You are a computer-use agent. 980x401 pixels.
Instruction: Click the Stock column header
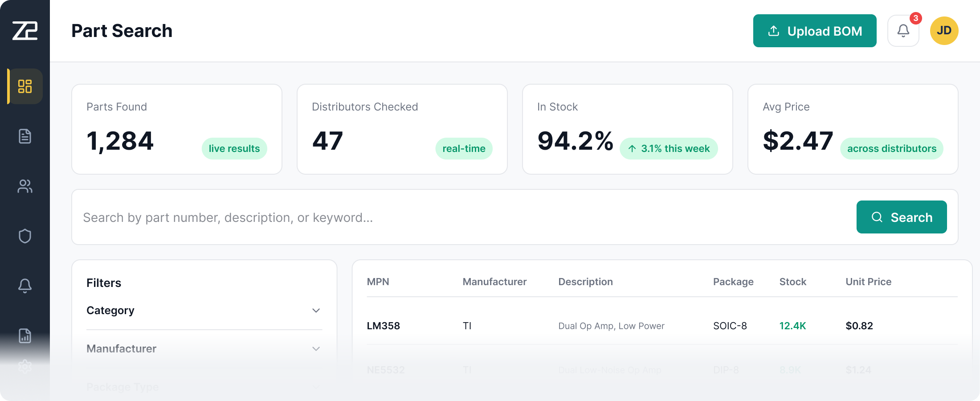792,282
